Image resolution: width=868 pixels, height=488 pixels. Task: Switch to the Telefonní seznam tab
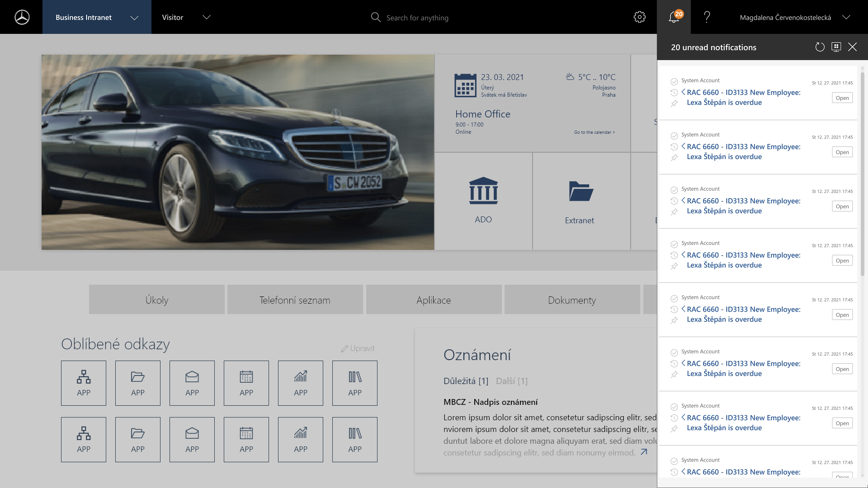pyautogui.click(x=295, y=299)
